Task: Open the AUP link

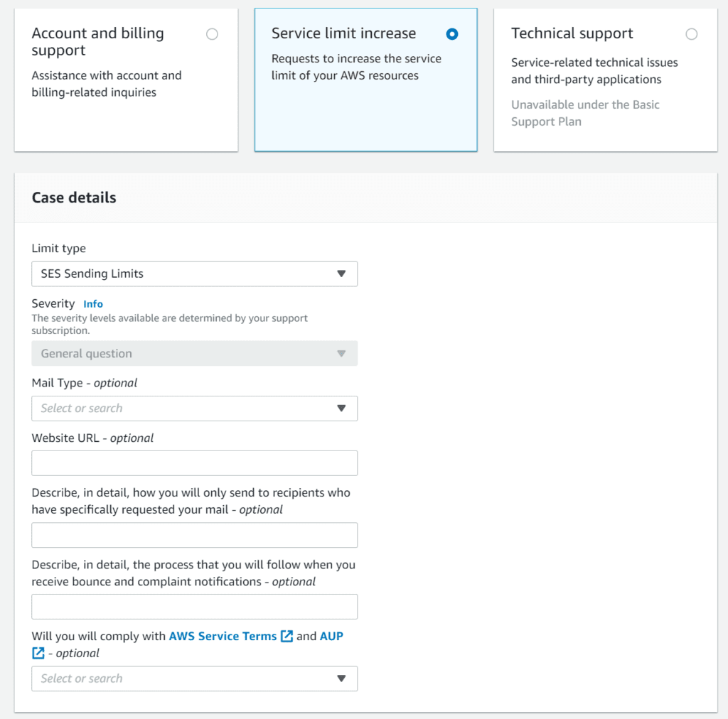Action: pos(331,637)
